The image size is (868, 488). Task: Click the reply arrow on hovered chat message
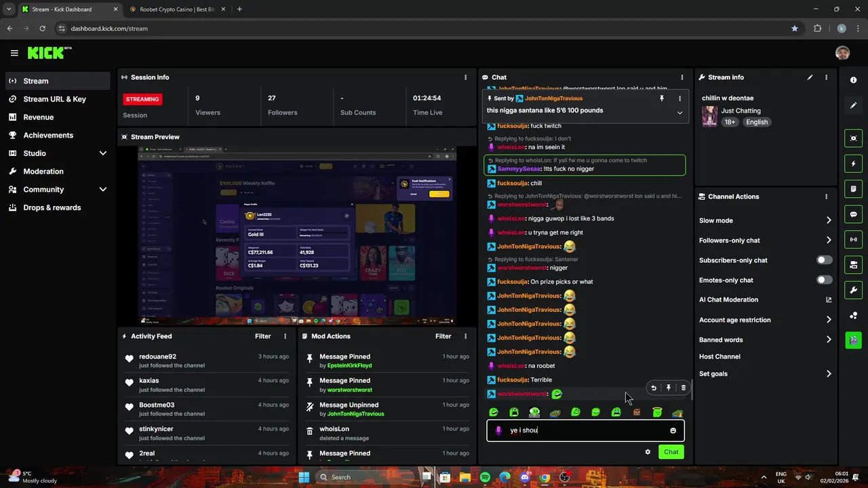click(x=654, y=388)
